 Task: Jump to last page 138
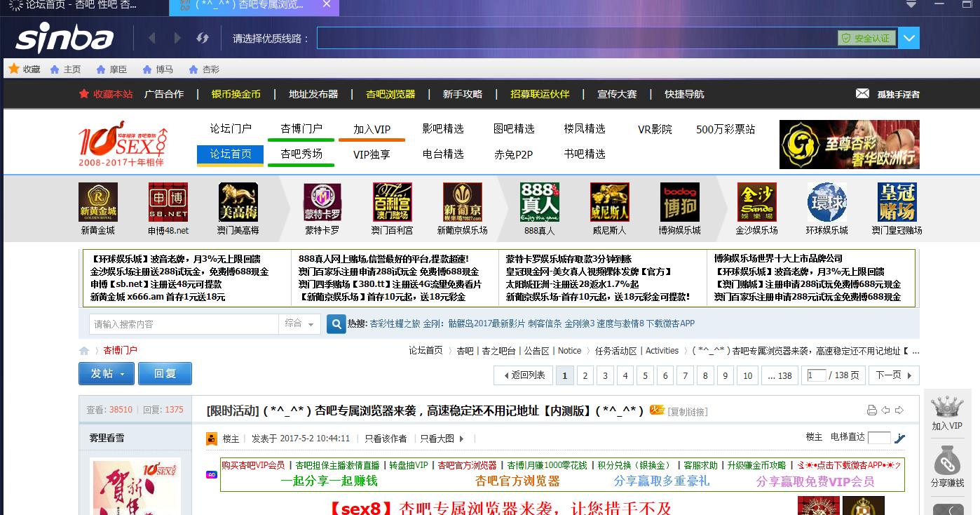coord(780,375)
